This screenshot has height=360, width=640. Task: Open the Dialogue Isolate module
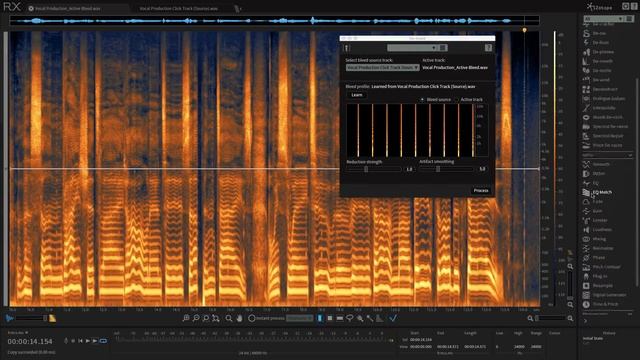609,99
